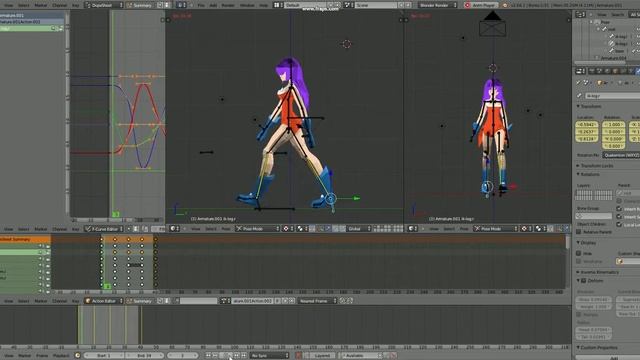The width and height of the screenshot is (640, 360).
Task: Click the bone name field in properties
Action: click(x=612, y=96)
